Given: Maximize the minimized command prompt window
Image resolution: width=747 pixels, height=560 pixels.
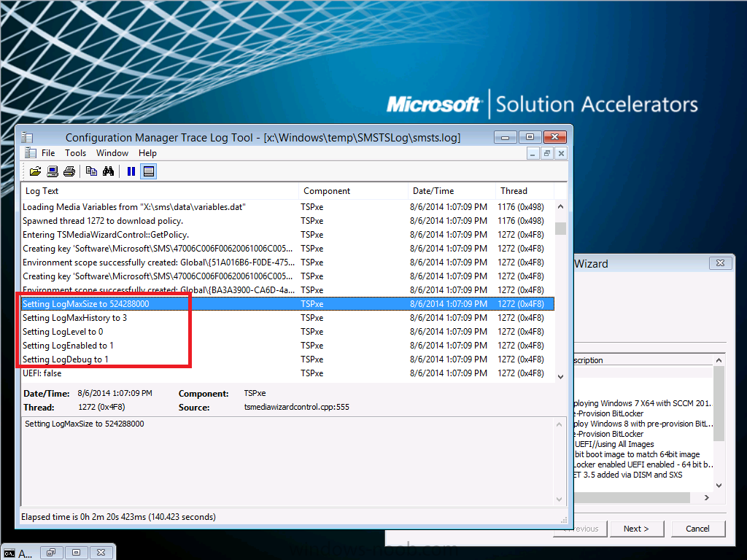Looking at the screenshot, I should tap(76, 553).
